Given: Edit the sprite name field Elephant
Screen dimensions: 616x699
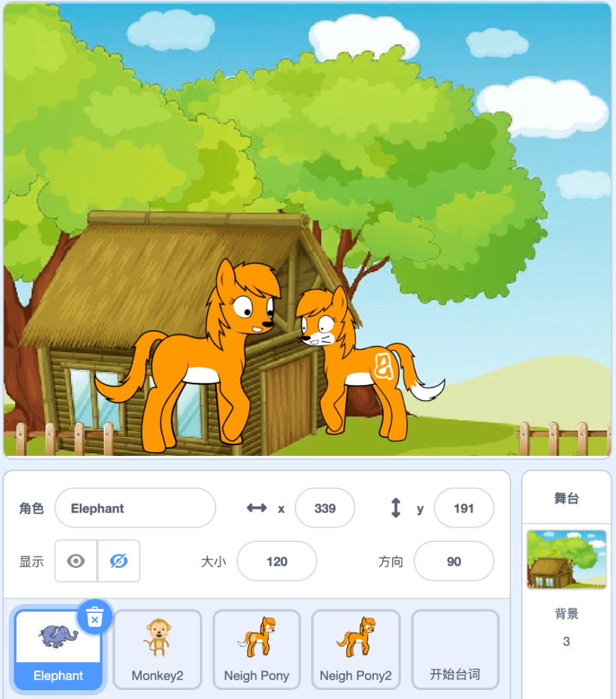Looking at the screenshot, I should pyautogui.click(x=135, y=508).
